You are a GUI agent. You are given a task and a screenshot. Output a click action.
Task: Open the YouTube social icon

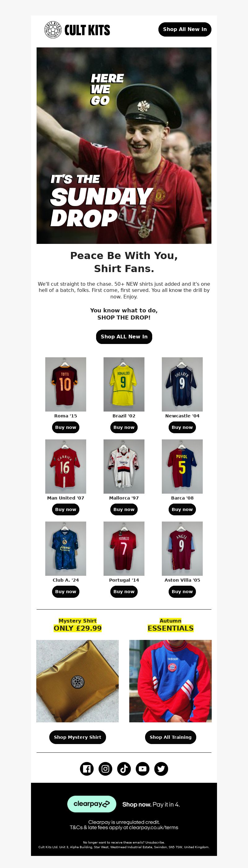[143, 769]
